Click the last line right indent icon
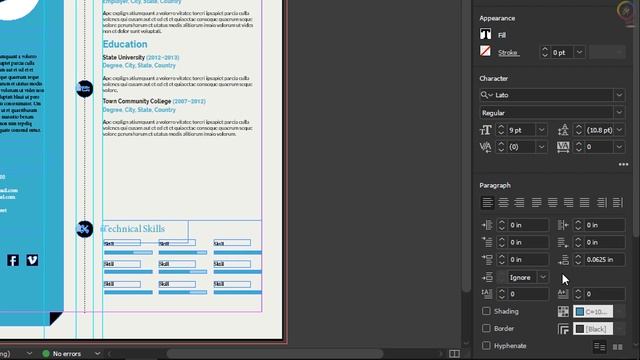 click(563, 242)
